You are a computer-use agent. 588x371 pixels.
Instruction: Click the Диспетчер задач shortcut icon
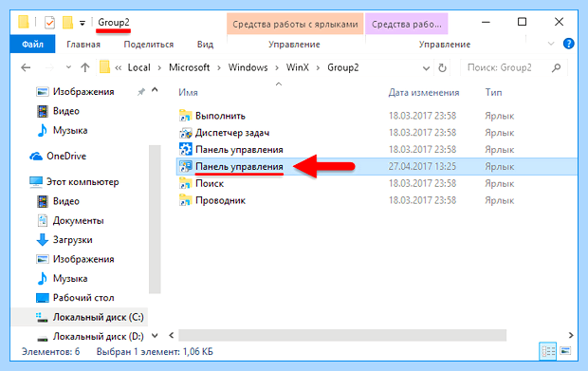click(x=185, y=133)
